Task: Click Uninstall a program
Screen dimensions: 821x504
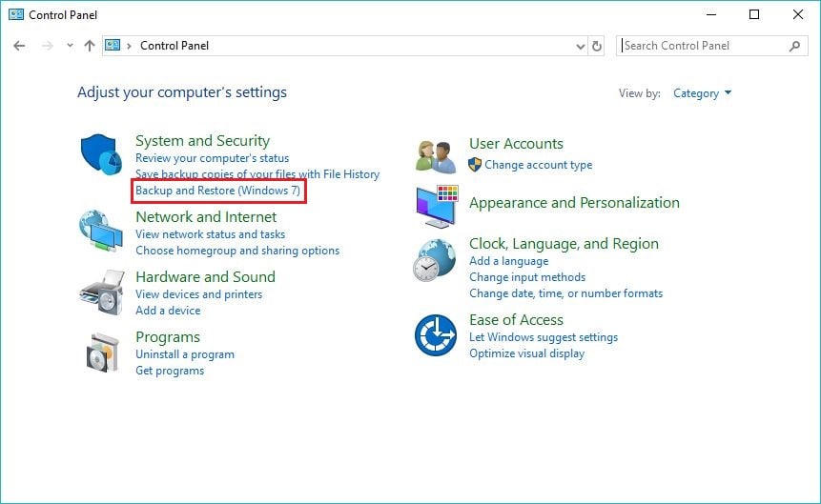Action: point(185,354)
